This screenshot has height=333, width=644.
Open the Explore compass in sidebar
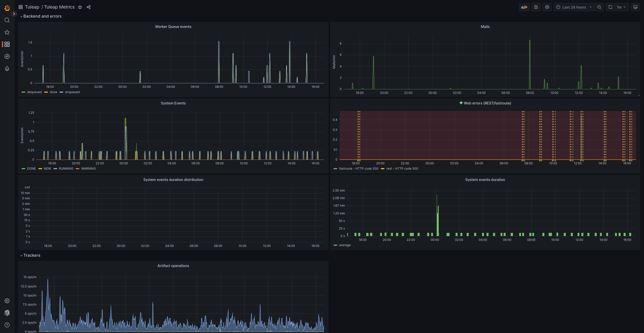click(x=7, y=56)
